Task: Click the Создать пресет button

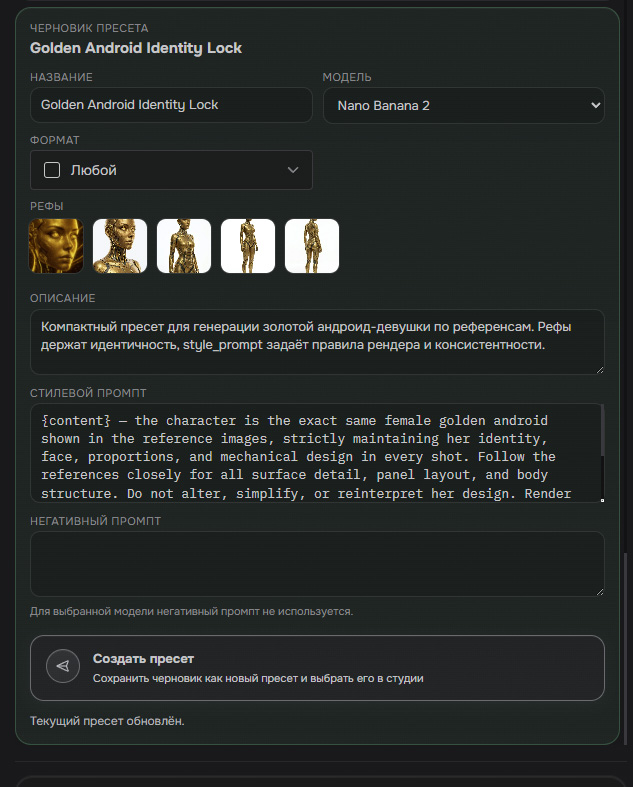Action: (317, 668)
